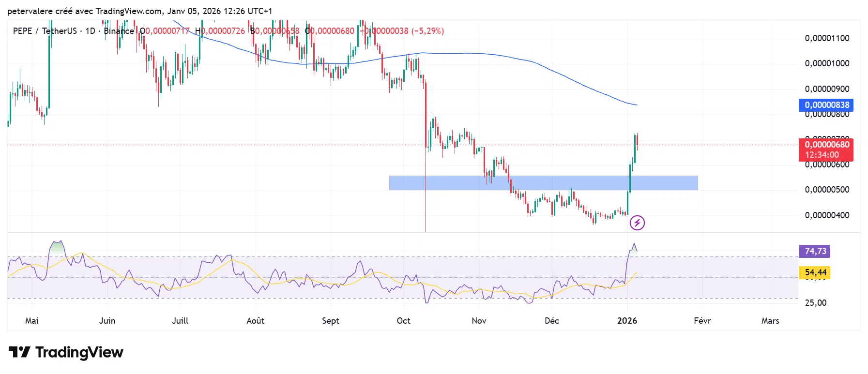Viewport: 868px width, 374px height.
Task: Click the TradingView wordmark text
Action: click(x=79, y=352)
